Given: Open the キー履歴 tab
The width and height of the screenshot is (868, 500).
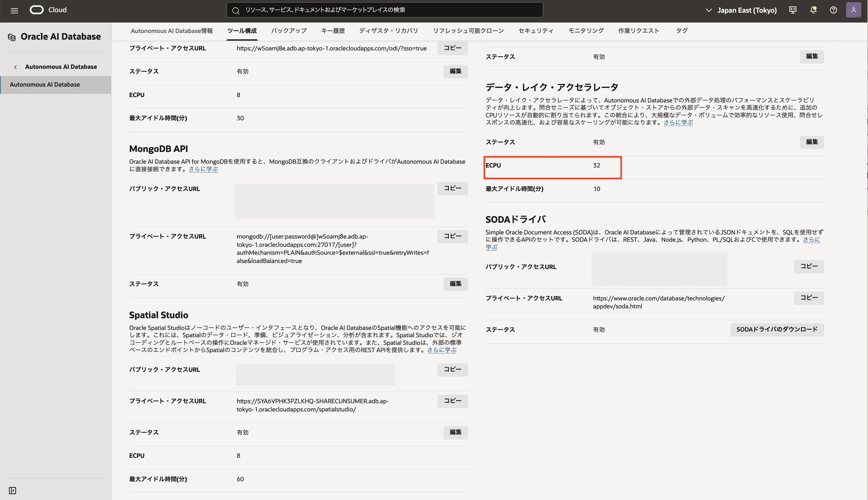Looking at the screenshot, I should [x=333, y=31].
